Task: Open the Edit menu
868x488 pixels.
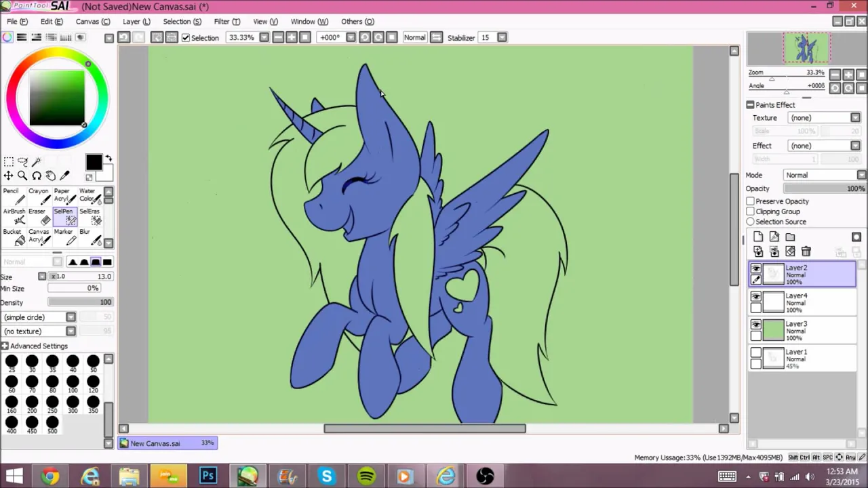Action: click(x=52, y=22)
